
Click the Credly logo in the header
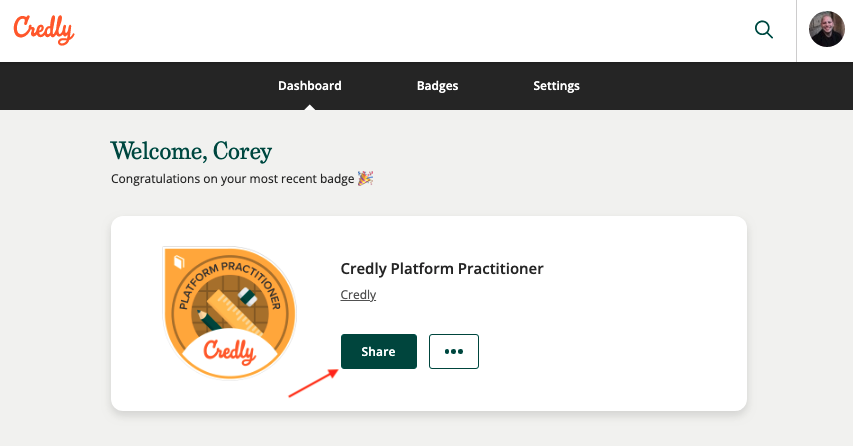click(x=44, y=30)
